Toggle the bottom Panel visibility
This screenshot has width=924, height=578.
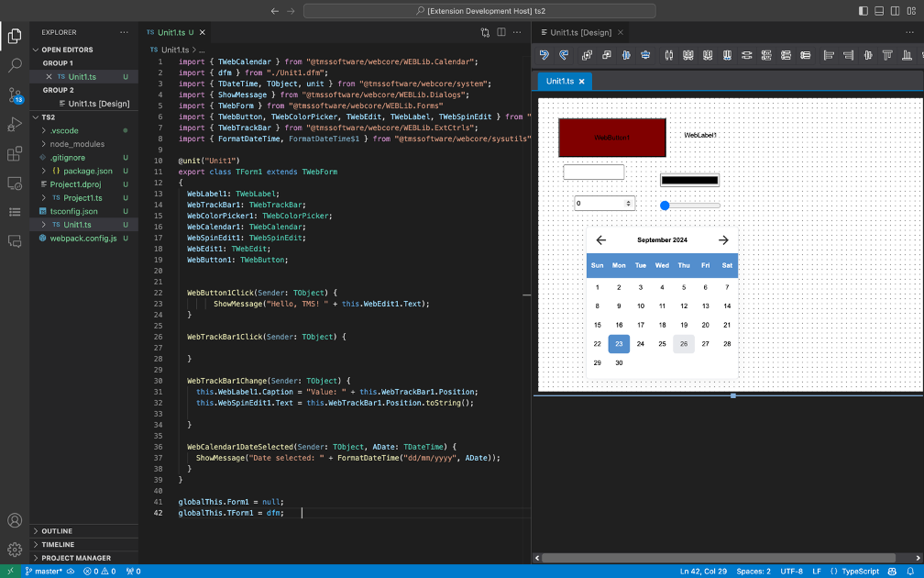tap(879, 11)
